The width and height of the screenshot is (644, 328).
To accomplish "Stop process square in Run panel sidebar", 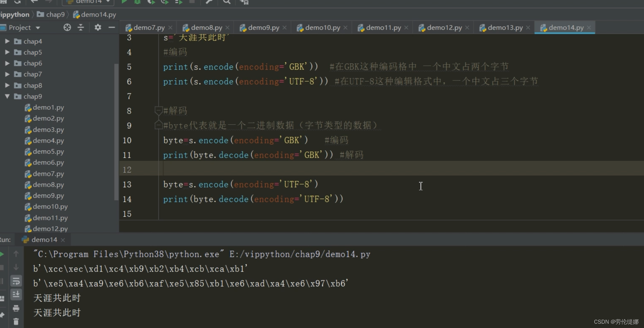I will click(2, 268).
